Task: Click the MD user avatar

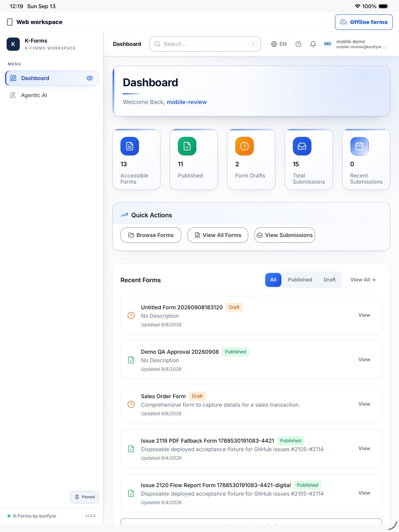Action: coord(328,44)
